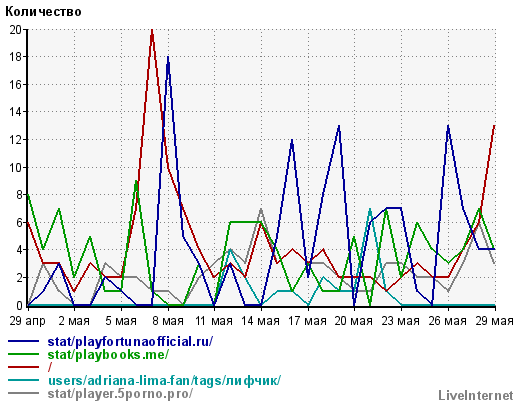The width and height of the screenshot is (520, 405).
Task: Click the "8 мая" axis date label
Action: tap(168, 321)
